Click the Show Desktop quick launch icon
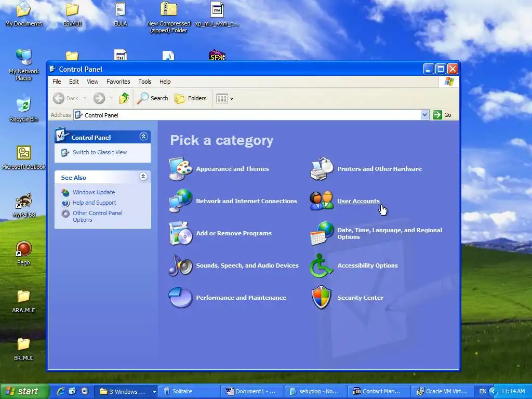The height and width of the screenshot is (399, 532). [72, 391]
